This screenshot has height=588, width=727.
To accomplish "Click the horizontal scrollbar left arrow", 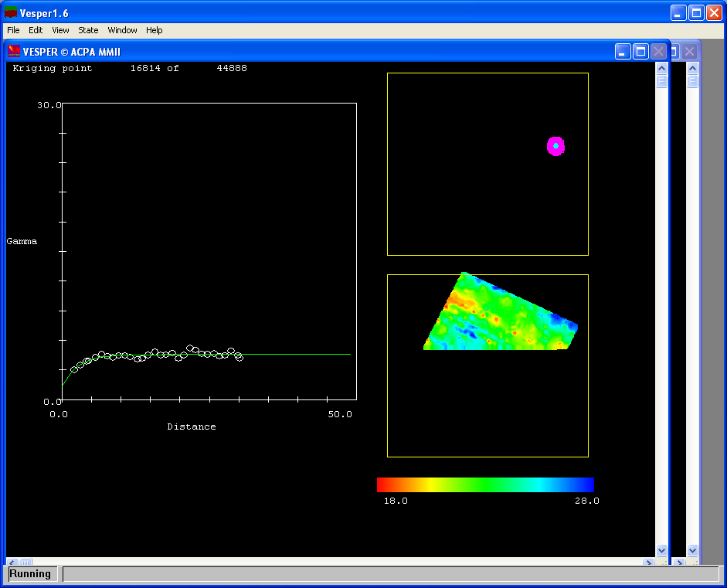I will (x=12, y=562).
